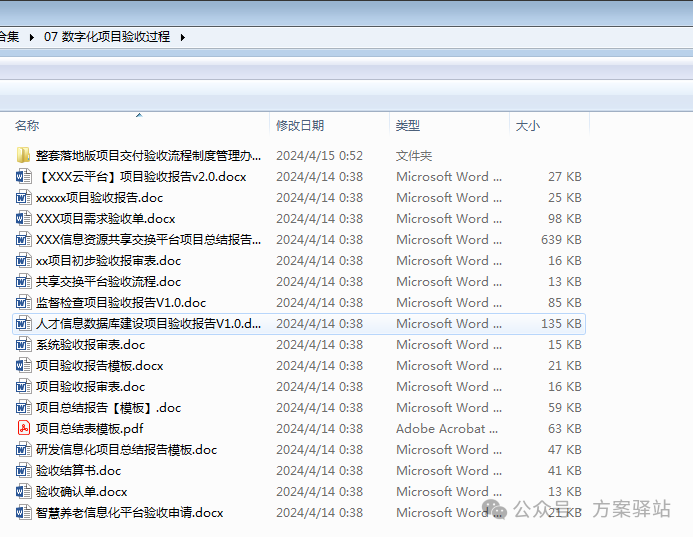Select file xxxxx项目验收报告.doc
Image resolution: width=693 pixels, height=537 pixels.
[99, 198]
